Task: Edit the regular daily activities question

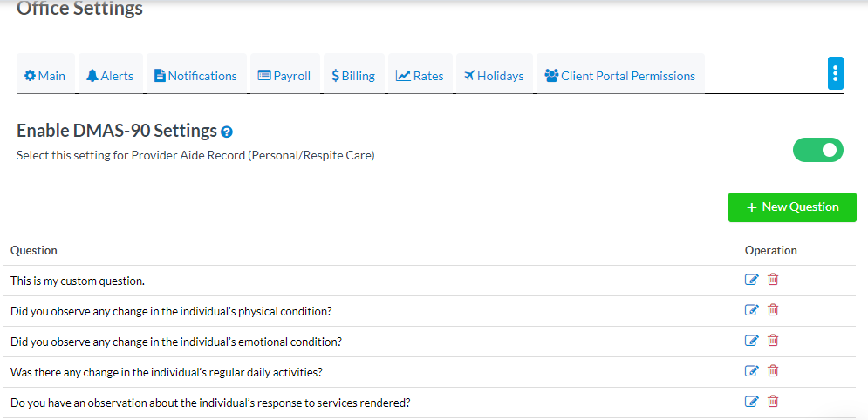Action: point(751,371)
